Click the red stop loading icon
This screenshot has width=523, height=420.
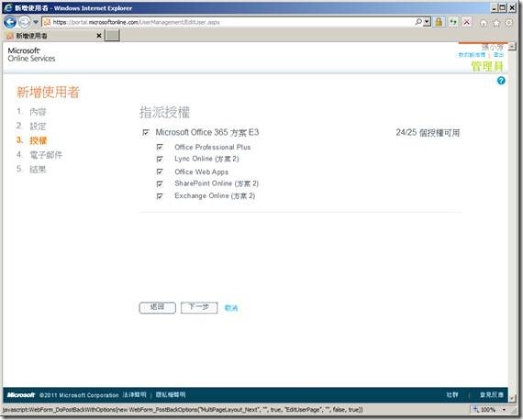point(467,22)
